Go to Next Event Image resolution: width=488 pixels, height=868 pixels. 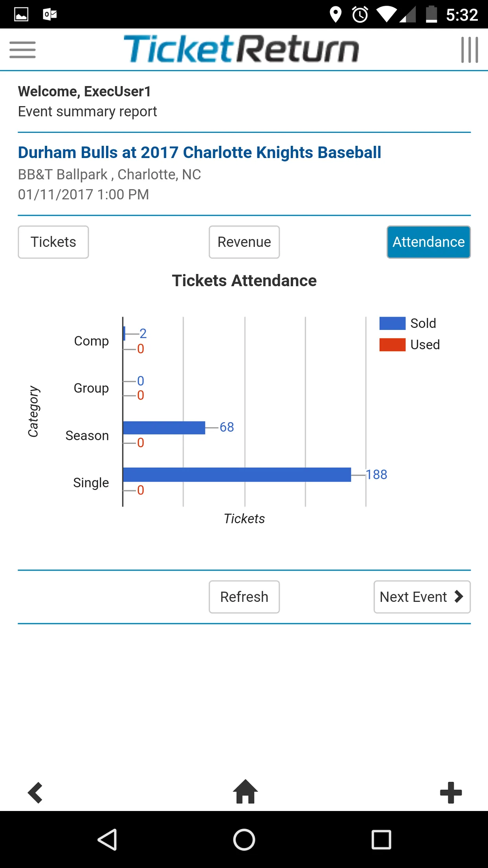pyautogui.click(x=422, y=597)
